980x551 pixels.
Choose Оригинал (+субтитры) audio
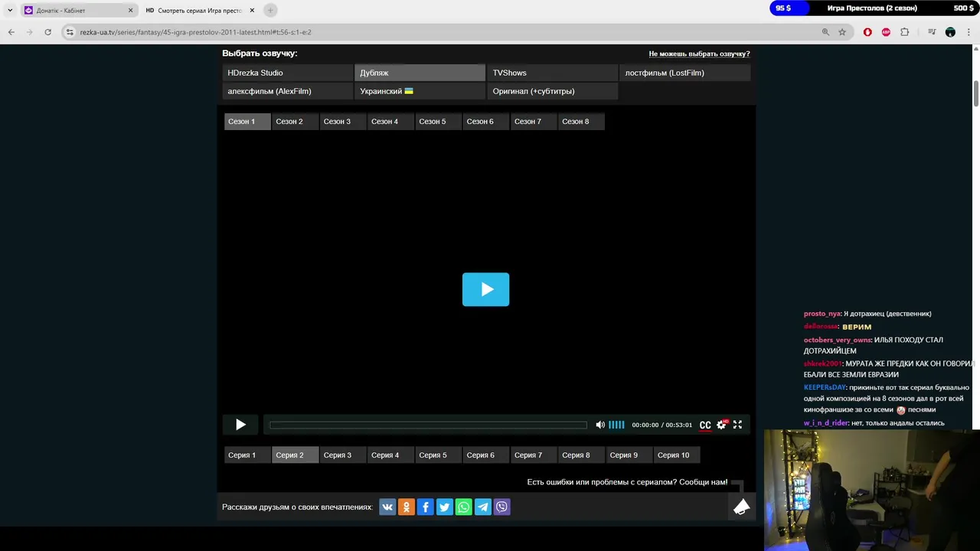[552, 91]
